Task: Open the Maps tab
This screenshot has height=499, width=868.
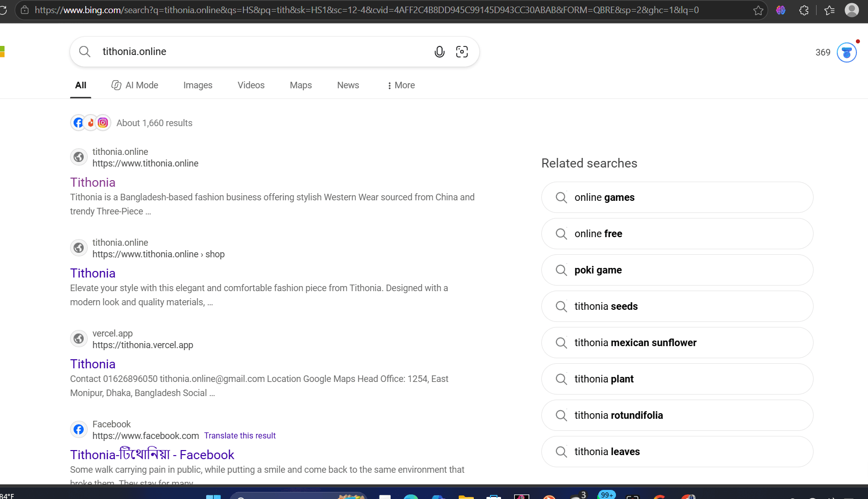Action: pos(301,85)
